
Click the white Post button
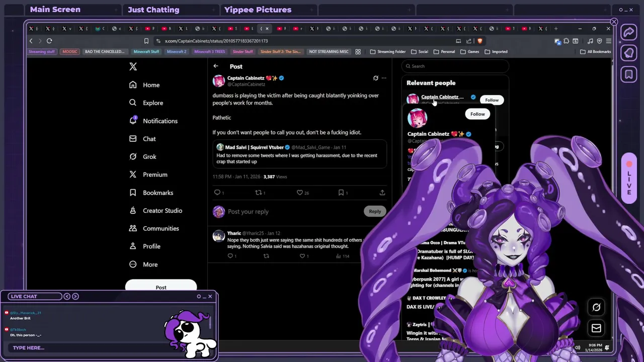pos(161,286)
